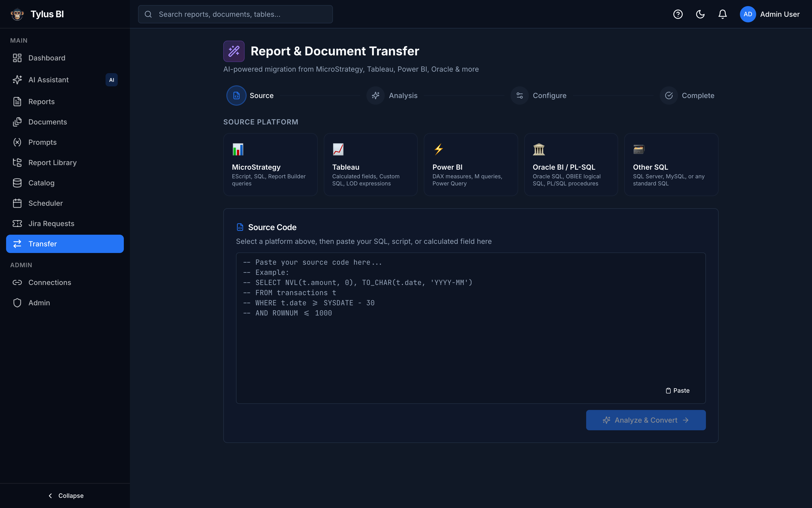
Task: Click the search magnifier icon
Action: click(148, 14)
